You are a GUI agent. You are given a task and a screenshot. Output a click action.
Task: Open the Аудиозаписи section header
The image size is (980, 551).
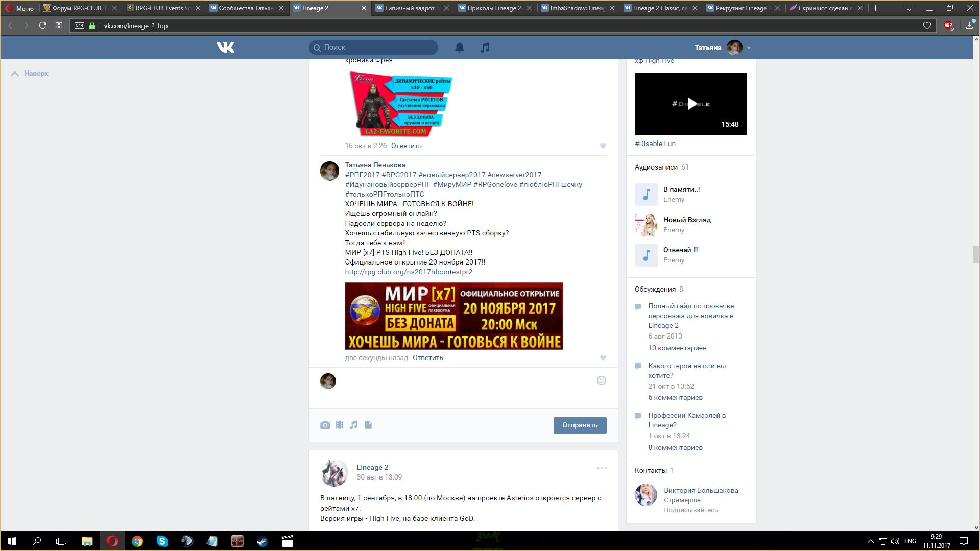[656, 167]
